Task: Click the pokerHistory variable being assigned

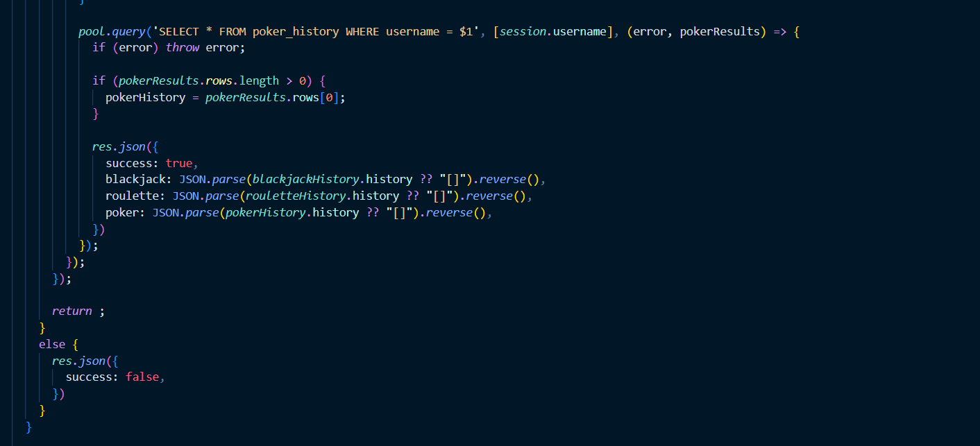Action: pyautogui.click(x=145, y=97)
